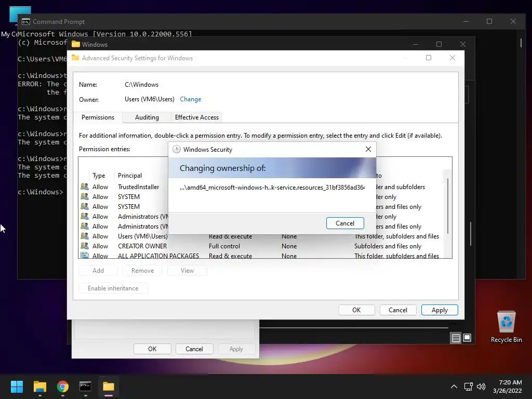Click the permission entries vertical scrollbar

[447, 205]
